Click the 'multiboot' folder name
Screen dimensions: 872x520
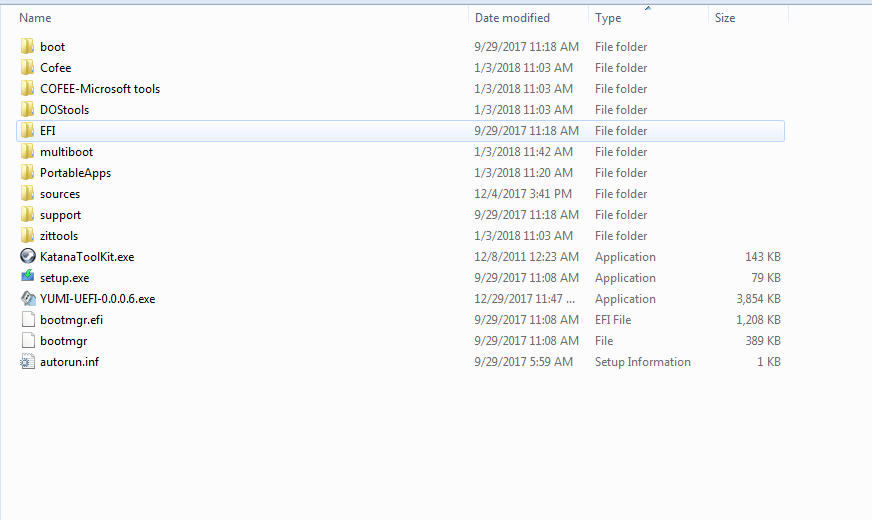tap(66, 152)
